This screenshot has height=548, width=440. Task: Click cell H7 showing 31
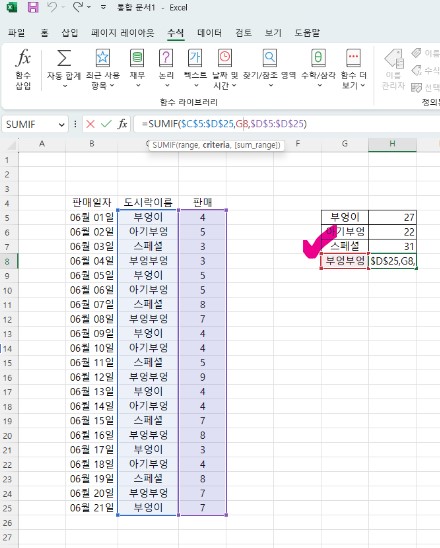point(392,246)
